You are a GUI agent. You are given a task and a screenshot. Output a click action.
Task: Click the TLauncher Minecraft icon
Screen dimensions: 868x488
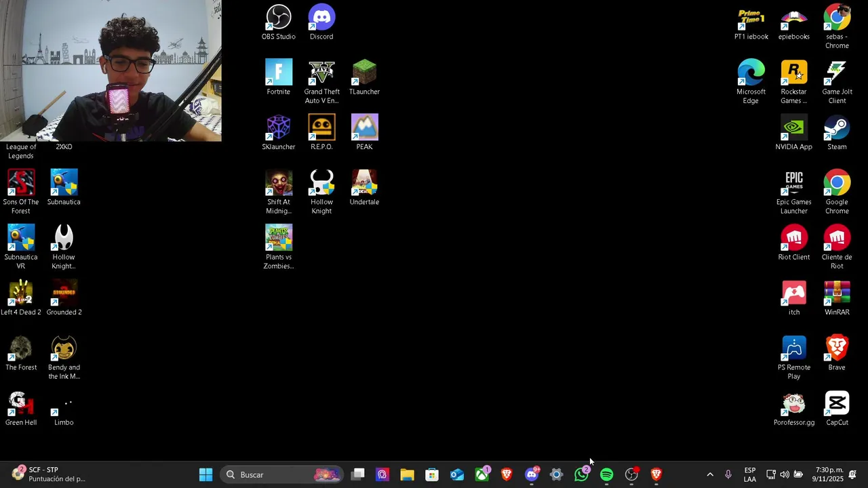tap(364, 77)
